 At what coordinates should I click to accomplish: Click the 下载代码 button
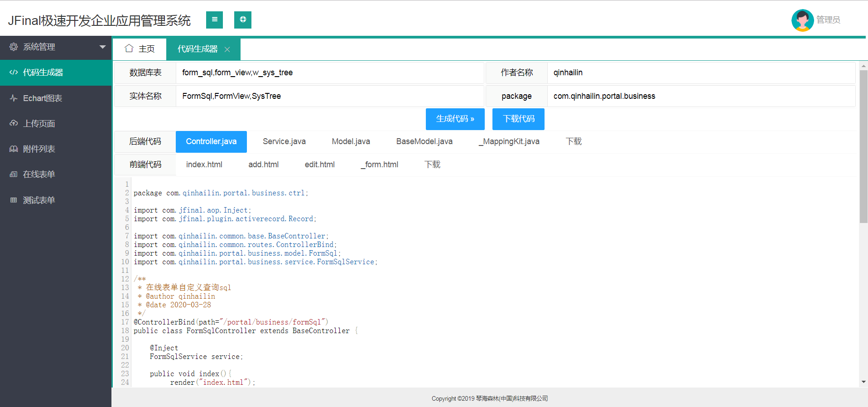point(518,119)
